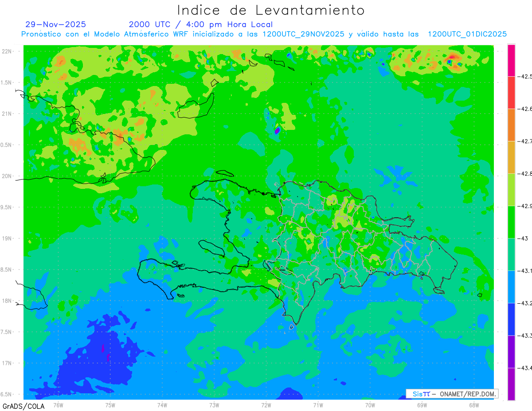
Task: Click the color bar label '-43.2'
Action: tap(525, 303)
